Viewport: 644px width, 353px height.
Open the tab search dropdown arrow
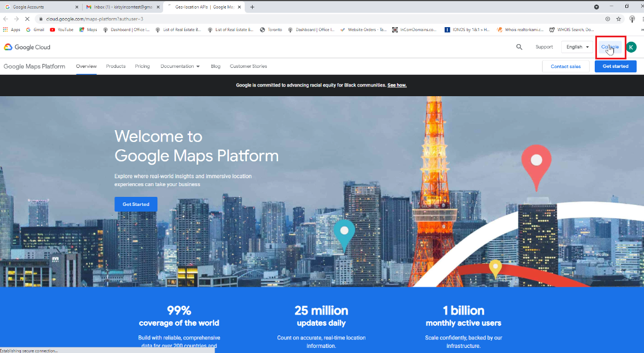[x=596, y=7]
